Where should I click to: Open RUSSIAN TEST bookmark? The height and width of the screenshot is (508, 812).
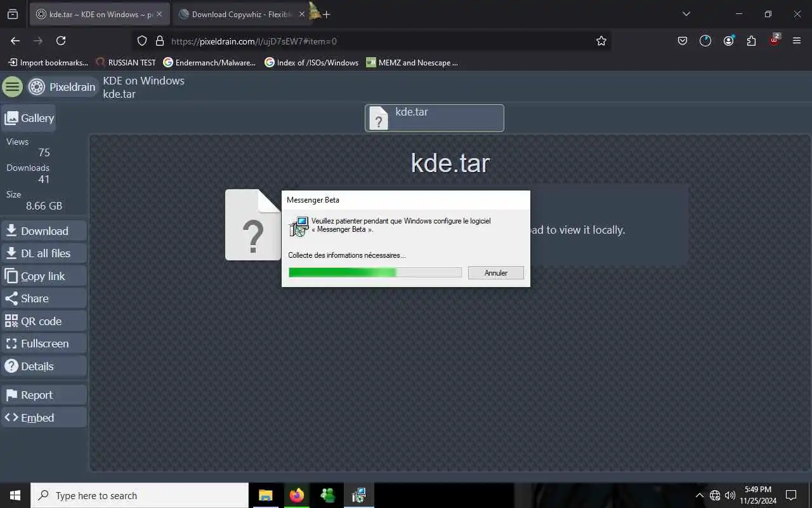point(126,62)
